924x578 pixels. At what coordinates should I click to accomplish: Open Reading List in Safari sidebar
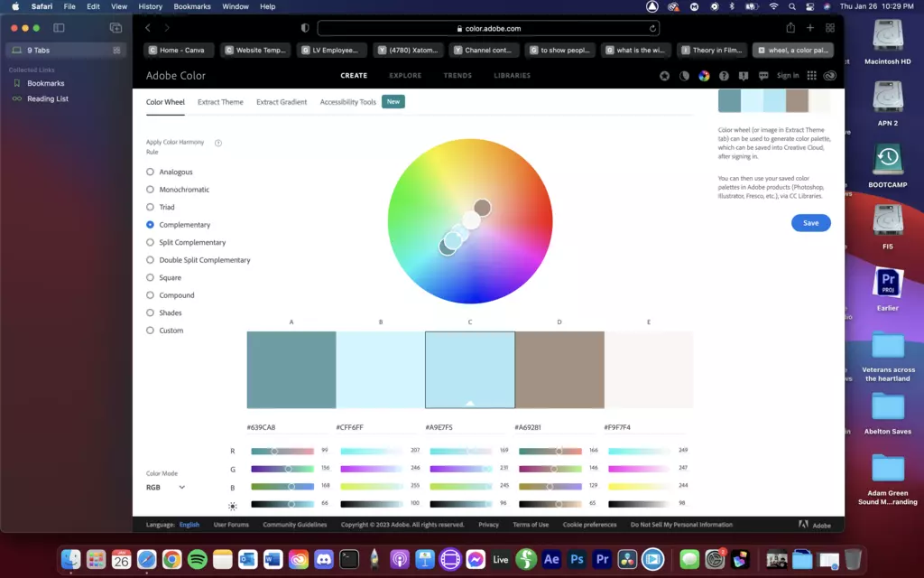pos(48,98)
